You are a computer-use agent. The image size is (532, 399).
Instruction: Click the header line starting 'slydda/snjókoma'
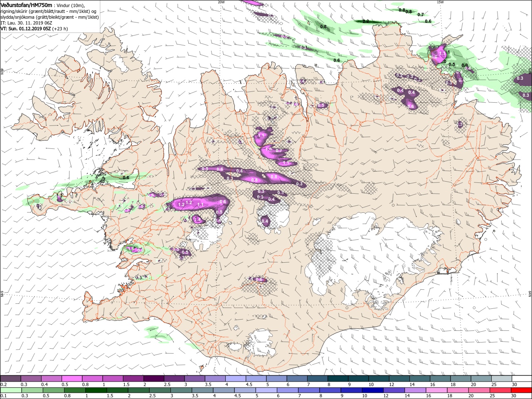(50, 17)
